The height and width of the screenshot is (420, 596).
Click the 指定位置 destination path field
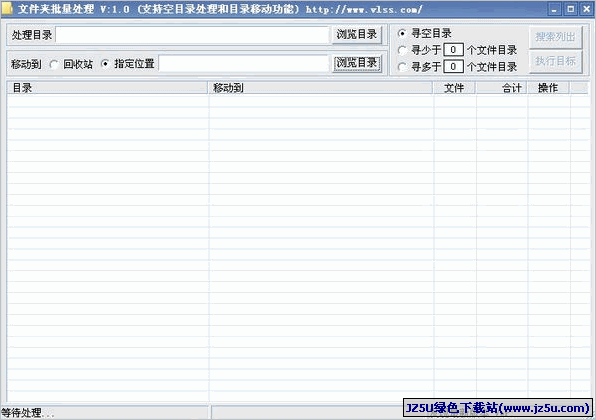pos(244,63)
